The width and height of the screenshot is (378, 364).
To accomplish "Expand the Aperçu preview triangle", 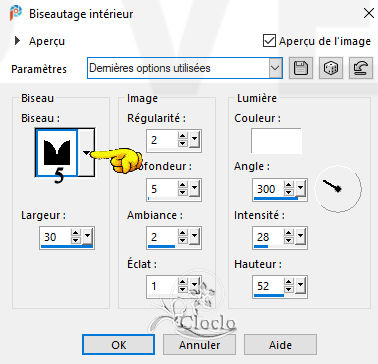I will (17, 41).
